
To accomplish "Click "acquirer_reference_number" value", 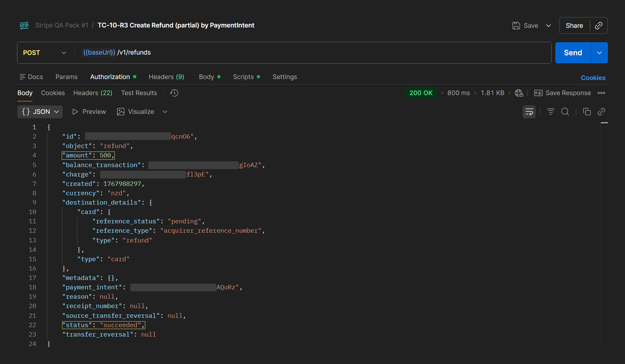I will coord(211,231).
